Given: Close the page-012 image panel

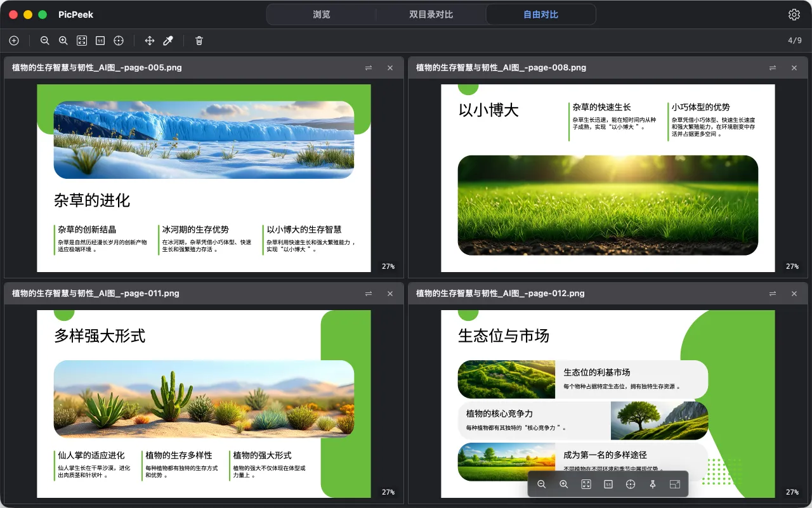Looking at the screenshot, I should tap(794, 294).
